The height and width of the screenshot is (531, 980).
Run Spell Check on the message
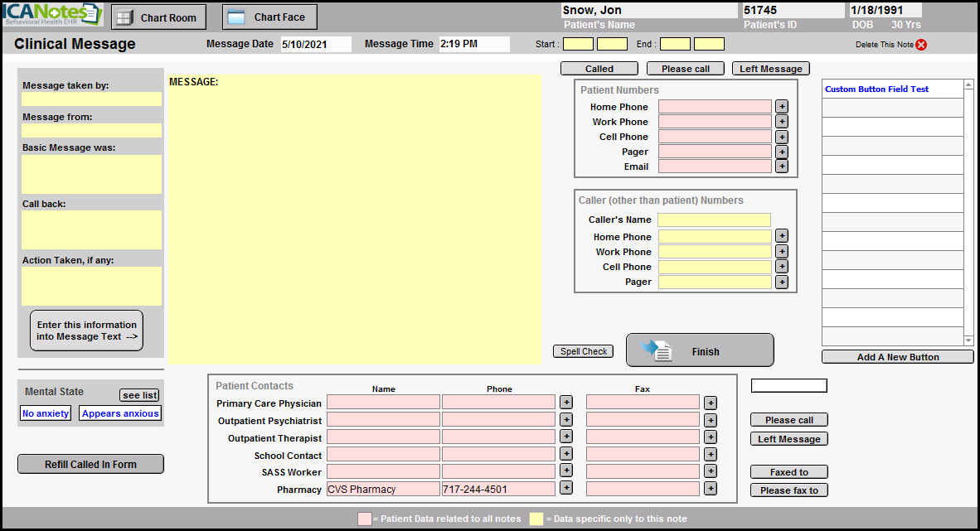pos(584,351)
